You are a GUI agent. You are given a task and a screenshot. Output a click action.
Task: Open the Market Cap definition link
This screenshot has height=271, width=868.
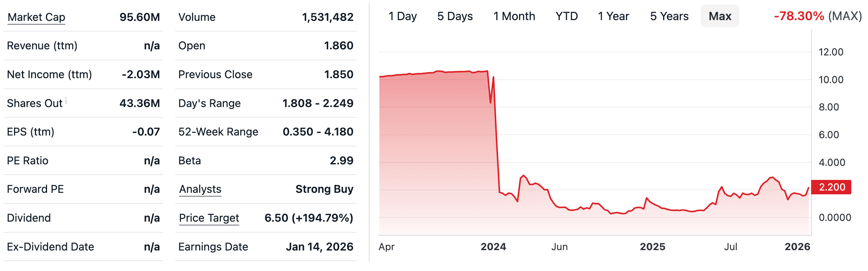(x=36, y=17)
